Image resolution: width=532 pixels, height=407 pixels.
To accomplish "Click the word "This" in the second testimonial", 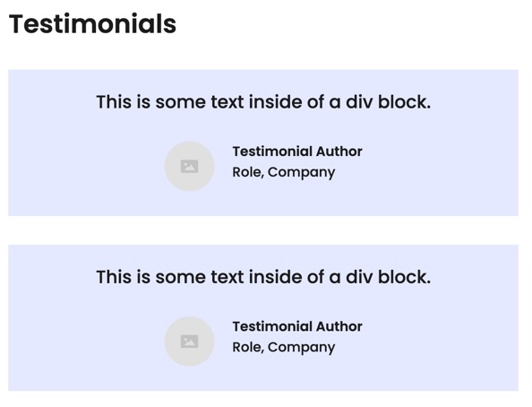I will (114, 277).
